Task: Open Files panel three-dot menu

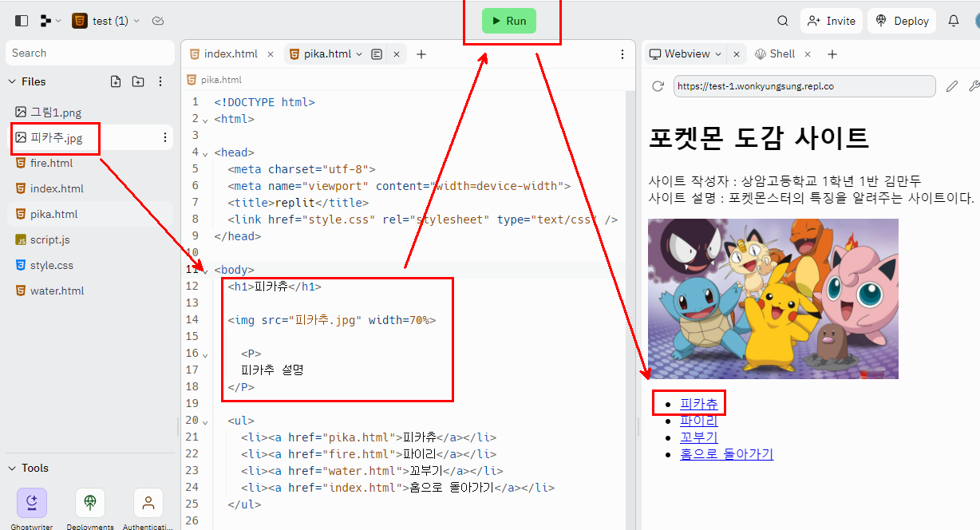Action: [160, 81]
